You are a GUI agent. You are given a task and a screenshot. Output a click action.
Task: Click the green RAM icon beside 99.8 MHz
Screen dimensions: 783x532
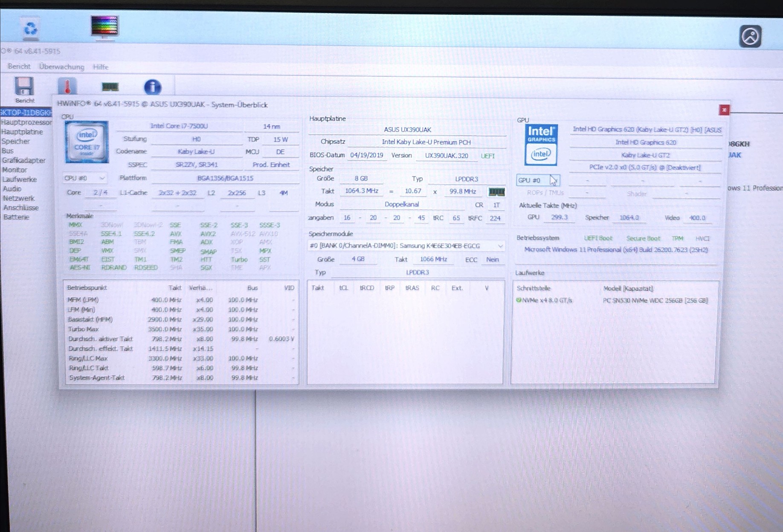coord(496,192)
